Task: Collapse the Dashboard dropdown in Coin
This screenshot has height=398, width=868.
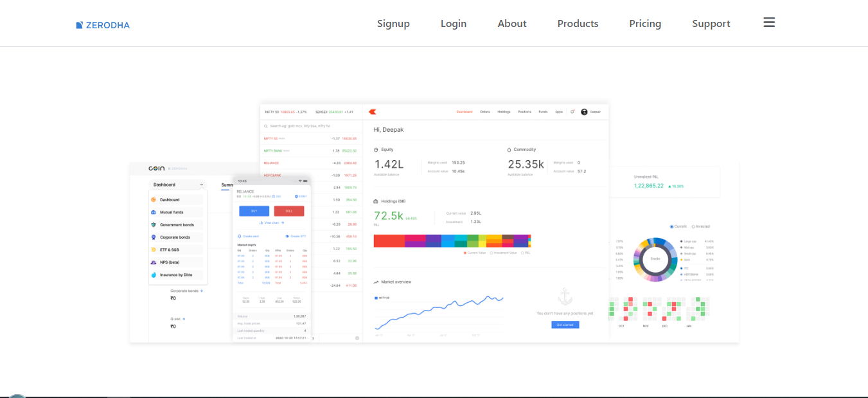Action: [x=201, y=185]
